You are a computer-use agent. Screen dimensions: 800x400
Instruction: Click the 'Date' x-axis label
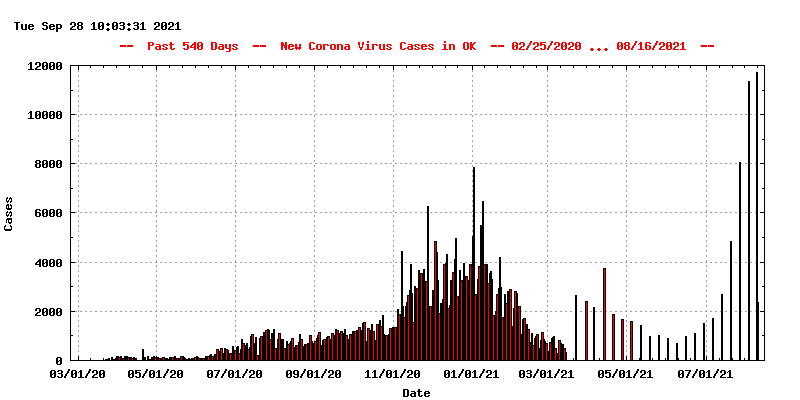coord(416,393)
